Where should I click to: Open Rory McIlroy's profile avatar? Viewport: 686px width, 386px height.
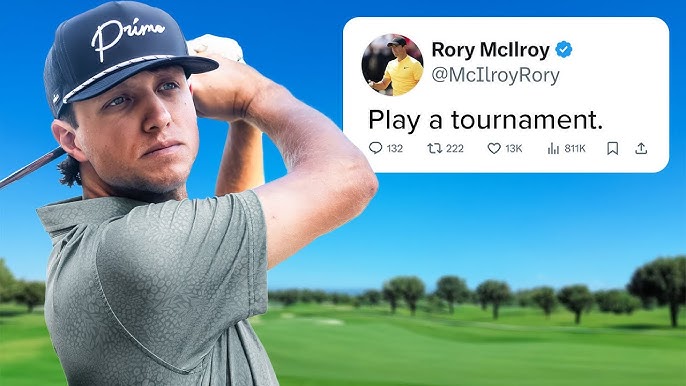pos(392,65)
